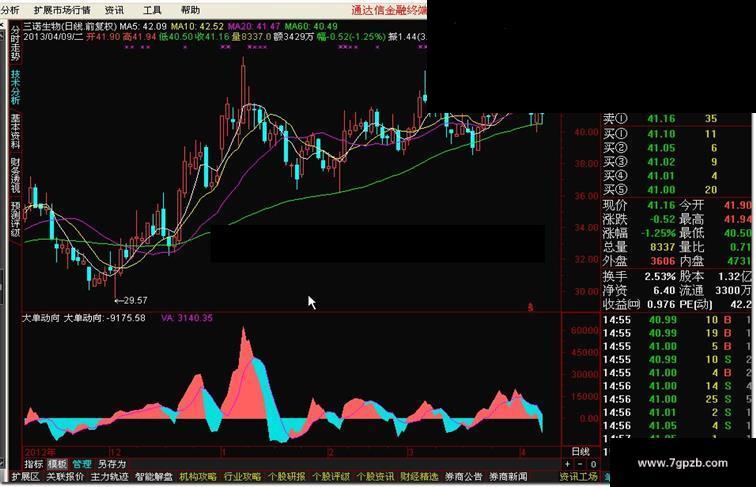The height and width of the screenshot is (487, 756).
Task: Zoom out chart with minus icon
Action: point(580,464)
